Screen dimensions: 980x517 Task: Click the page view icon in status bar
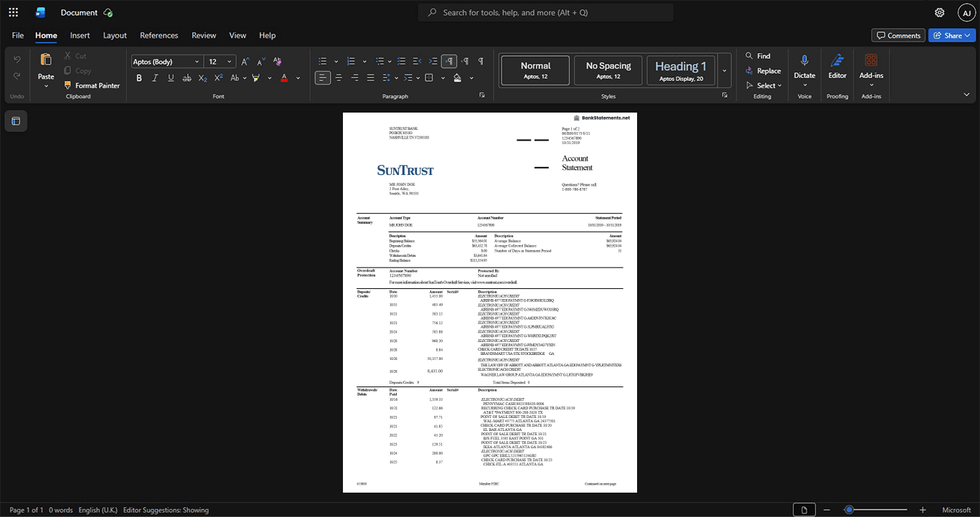tap(804, 510)
